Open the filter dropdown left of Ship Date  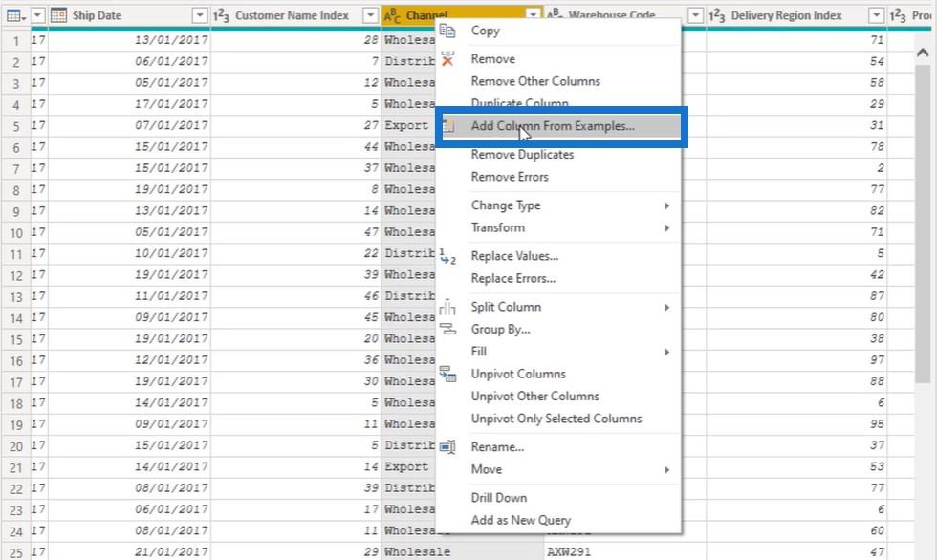coord(37,15)
